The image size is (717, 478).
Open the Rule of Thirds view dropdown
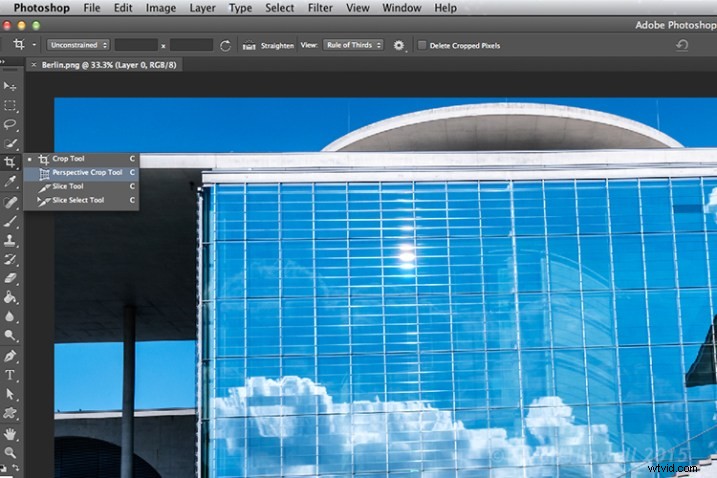353,45
